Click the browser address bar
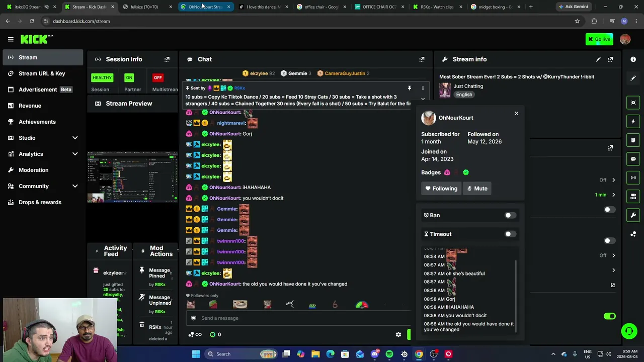The image size is (644, 362). 312,21
